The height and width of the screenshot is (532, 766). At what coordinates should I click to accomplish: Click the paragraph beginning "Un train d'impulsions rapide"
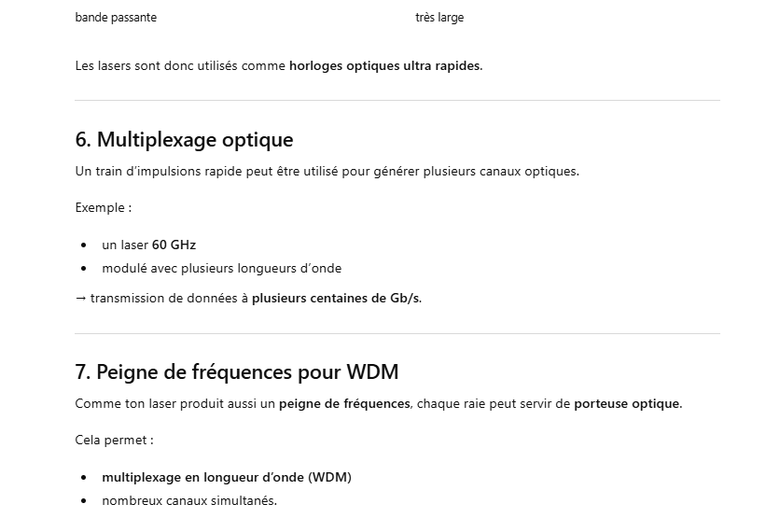point(327,172)
